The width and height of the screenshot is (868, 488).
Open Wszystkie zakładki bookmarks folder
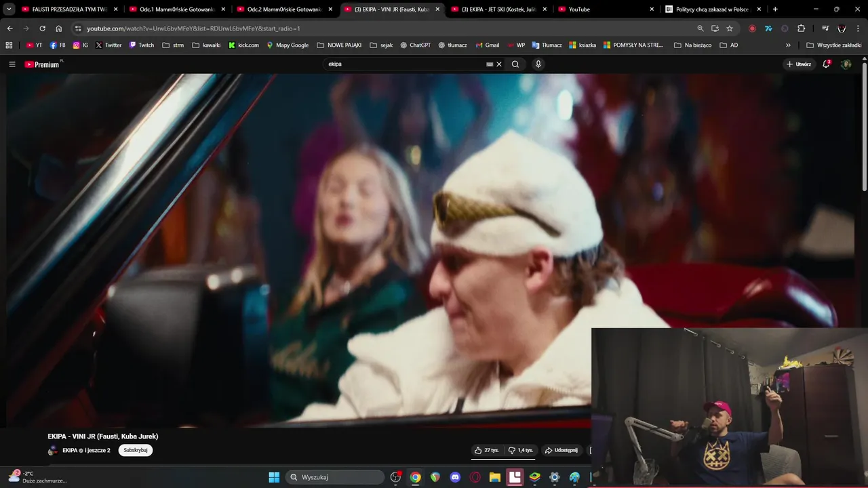834,45
